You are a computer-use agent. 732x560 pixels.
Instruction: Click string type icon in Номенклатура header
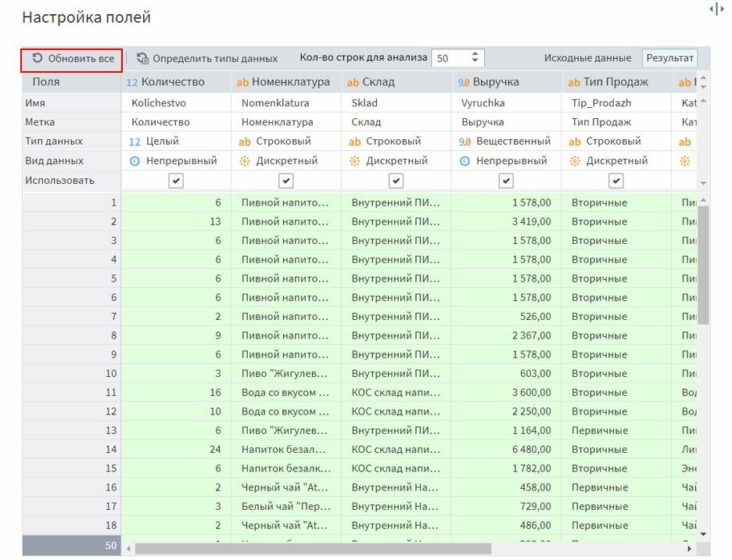click(x=242, y=83)
